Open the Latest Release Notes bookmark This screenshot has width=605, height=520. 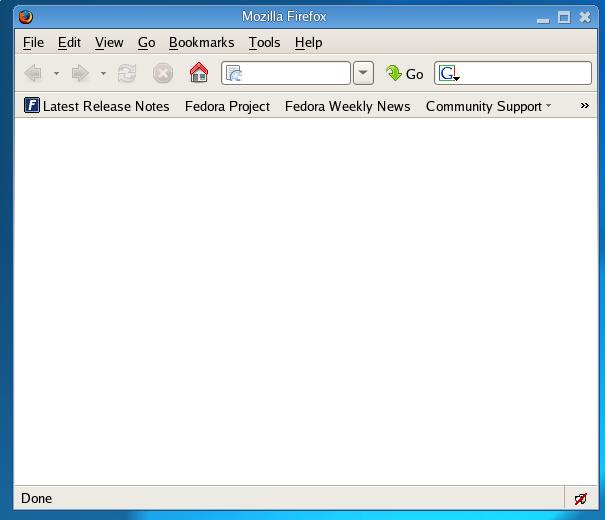click(96, 106)
